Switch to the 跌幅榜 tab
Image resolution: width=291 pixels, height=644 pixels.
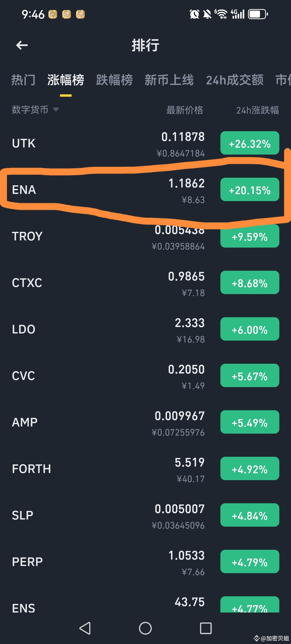tap(114, 80)
